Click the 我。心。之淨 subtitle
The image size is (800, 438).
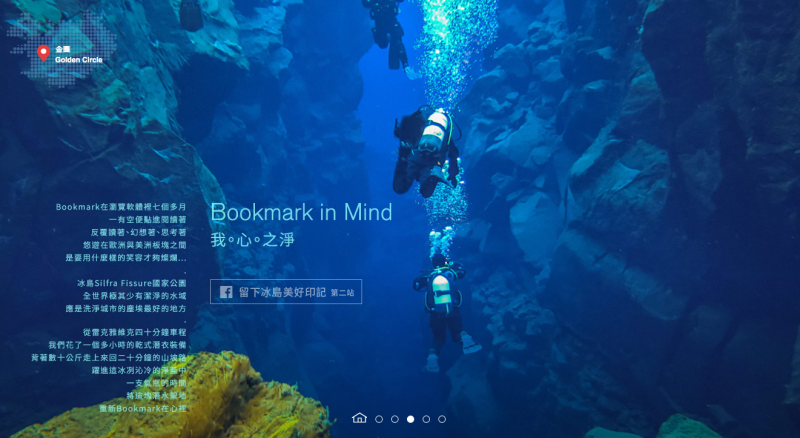tap(252, 240)
